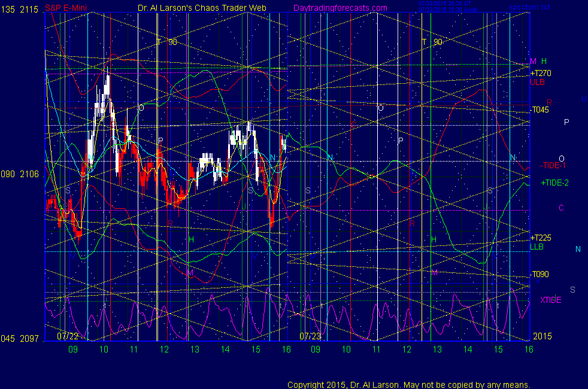Click the "2015" year label

(x=542, y=336)
